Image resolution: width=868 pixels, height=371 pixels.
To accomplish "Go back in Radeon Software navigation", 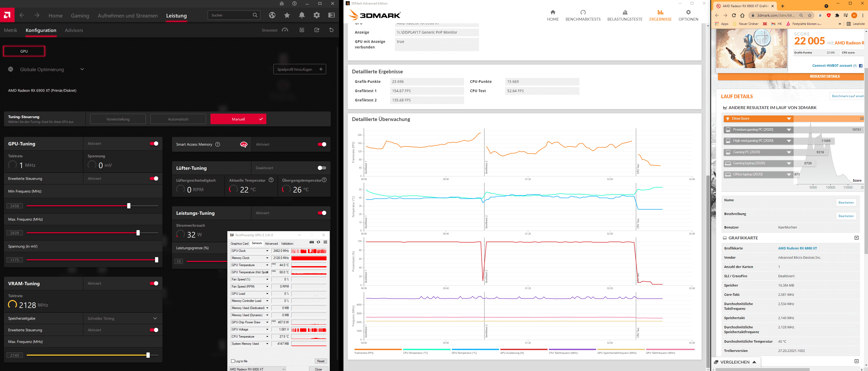I will [22, 15].
